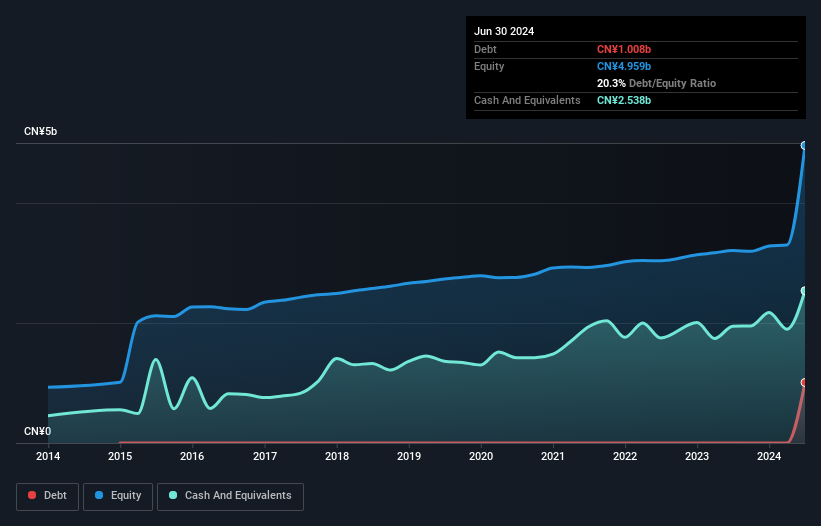
Task: Click the CN¥2.538b cash value
Action: point(624,100)
